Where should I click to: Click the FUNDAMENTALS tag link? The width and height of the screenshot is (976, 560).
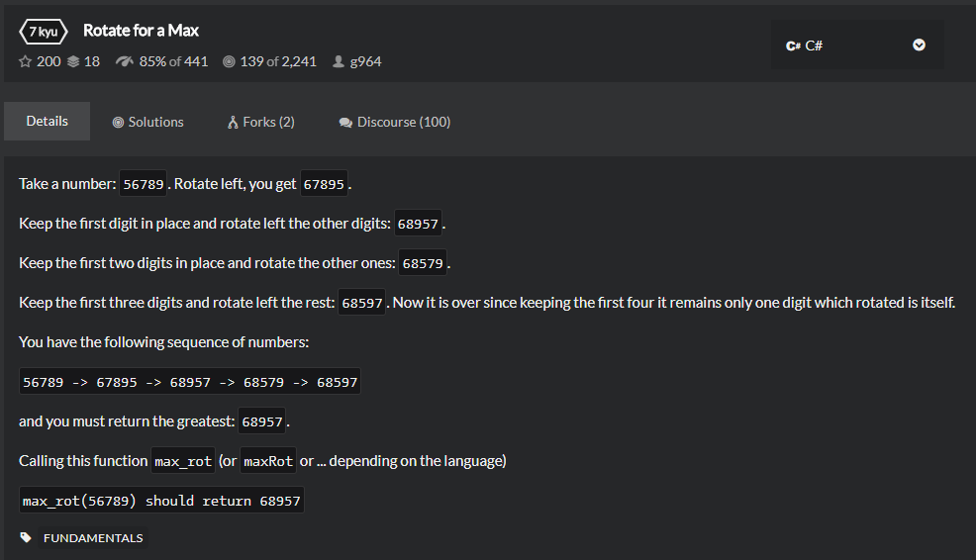click(x=93, y=538)
